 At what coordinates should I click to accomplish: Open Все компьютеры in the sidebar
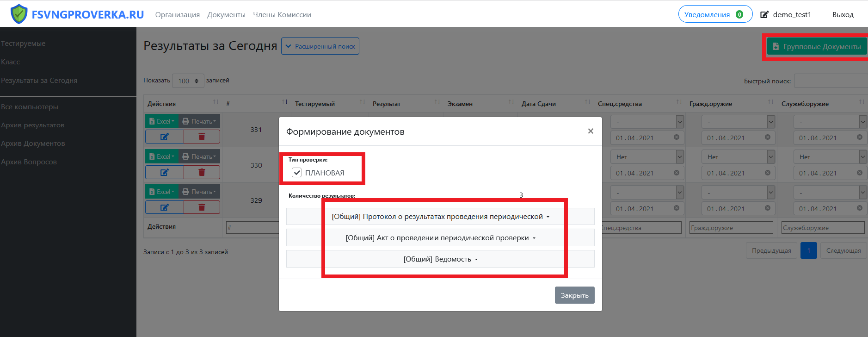(x=30, y=107)
